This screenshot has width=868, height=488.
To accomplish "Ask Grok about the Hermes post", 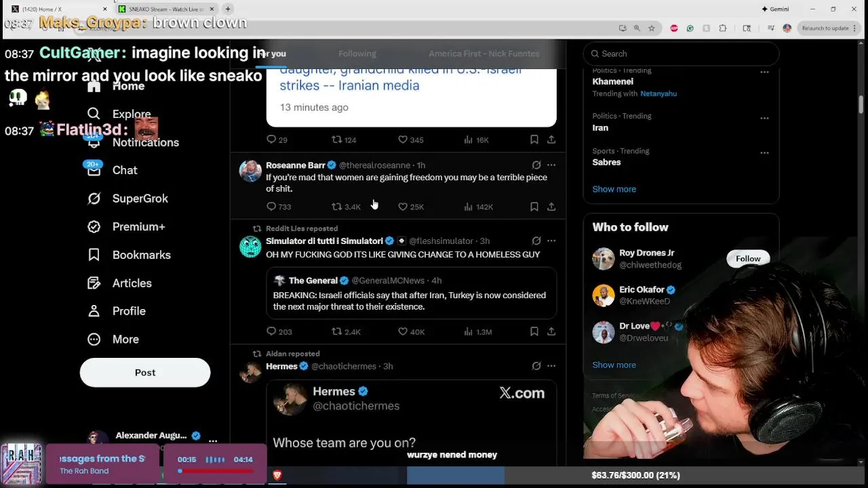I will tap(536, 366).
